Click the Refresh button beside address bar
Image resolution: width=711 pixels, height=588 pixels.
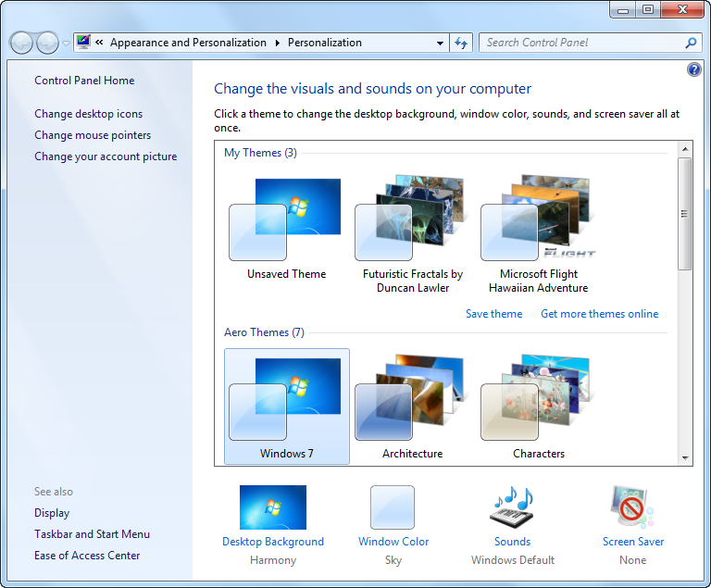pos(462,43)
